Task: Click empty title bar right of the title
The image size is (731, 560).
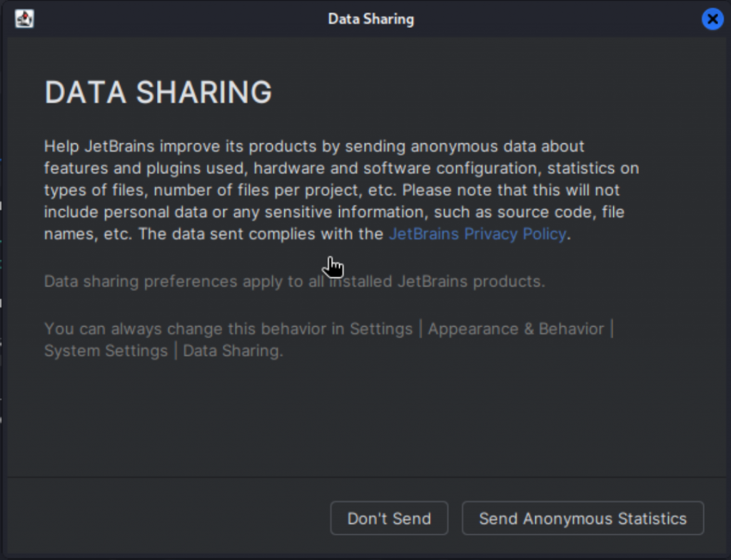Action: click(x=557, y=19)
